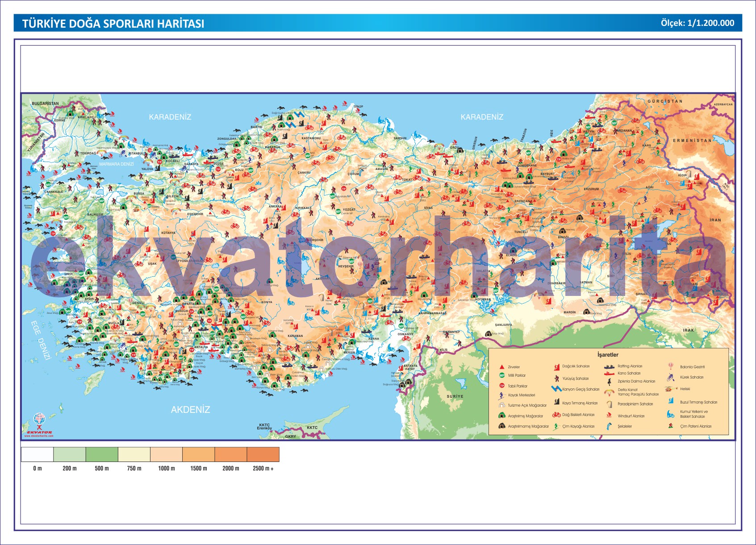Pick the pale green 200 m elevation swatch
Image resolution: width=756 pixels, height=545 pixels.
tap(70, 454)
